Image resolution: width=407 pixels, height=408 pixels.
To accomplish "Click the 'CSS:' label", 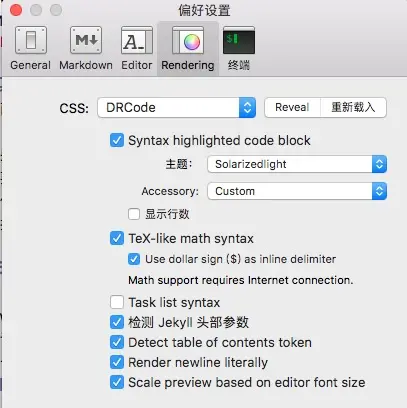I will pyautogui.click(x=74, y=108).
